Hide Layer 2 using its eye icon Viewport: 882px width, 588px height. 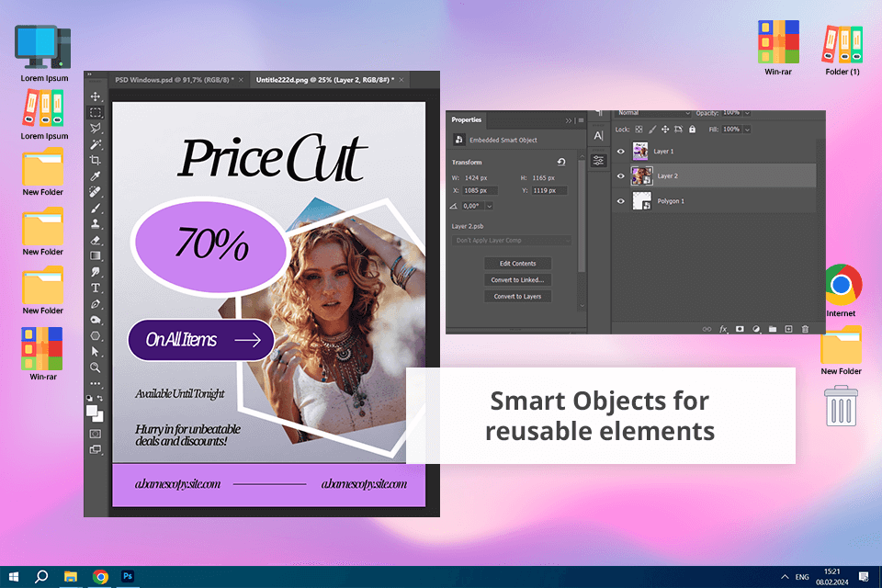[621, 176]
